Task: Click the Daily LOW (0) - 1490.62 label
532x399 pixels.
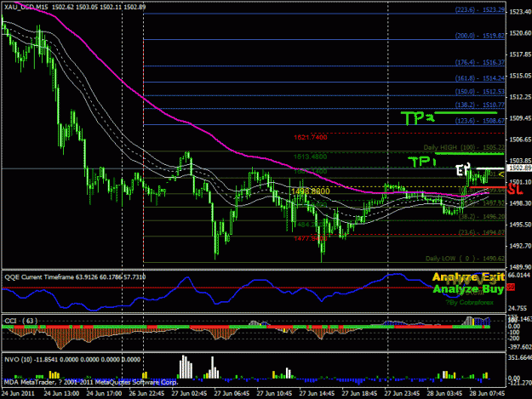Action: click(465, 259)
